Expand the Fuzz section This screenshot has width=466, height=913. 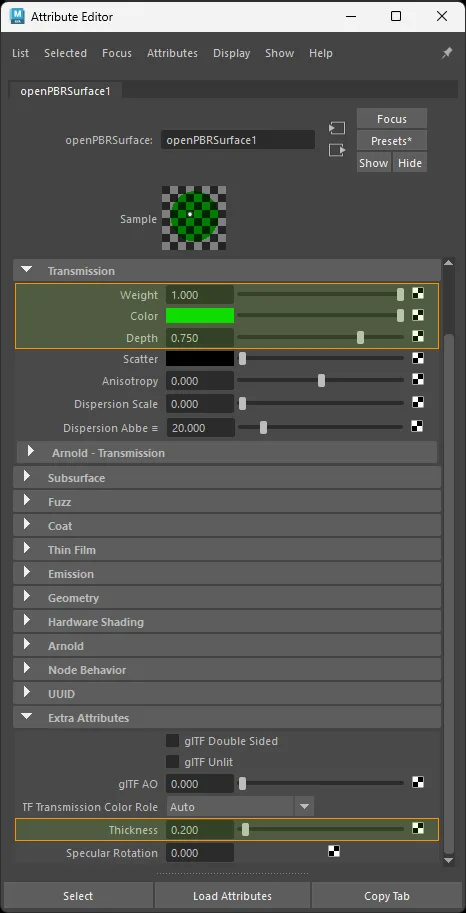click(27, 500)
